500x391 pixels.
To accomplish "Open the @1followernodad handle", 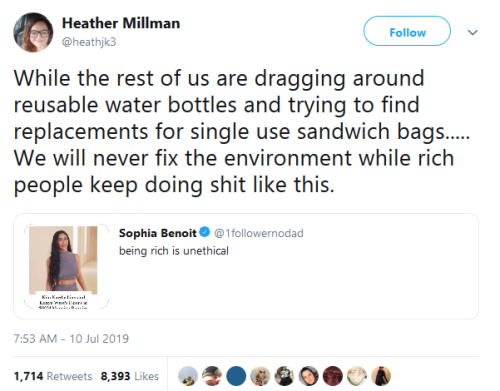I will tap(259, 233).
